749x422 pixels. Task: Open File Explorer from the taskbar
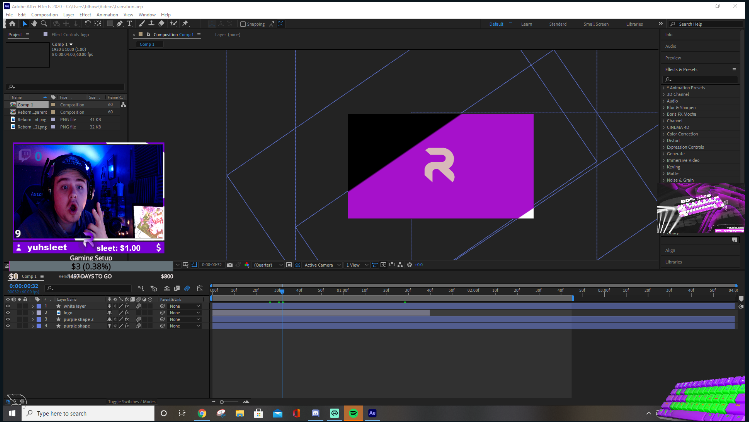point(240,413)
